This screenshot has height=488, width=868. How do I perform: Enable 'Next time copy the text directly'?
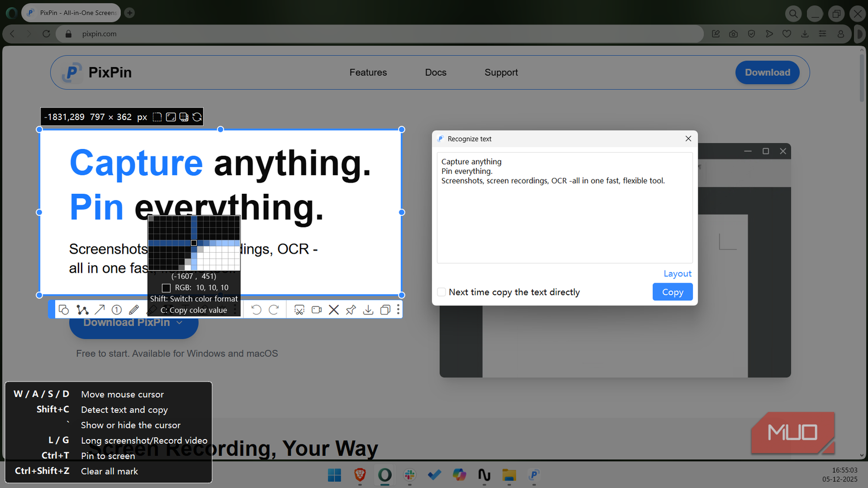(441, 292)
